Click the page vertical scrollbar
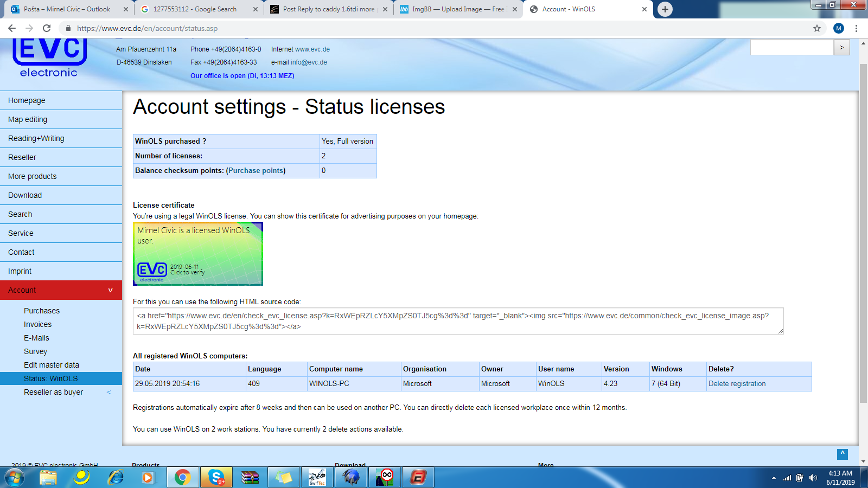Screen dimensions: 868x488 pyautogui.click(x=863, y=233)
